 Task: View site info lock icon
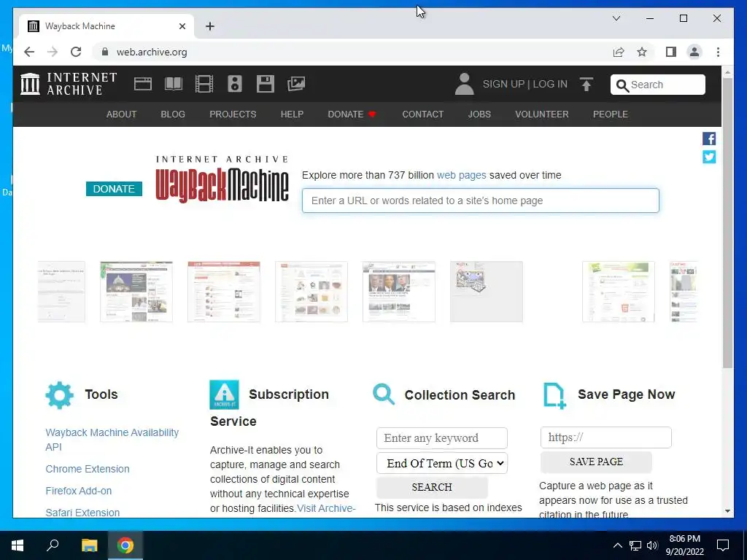click(105, 52)
